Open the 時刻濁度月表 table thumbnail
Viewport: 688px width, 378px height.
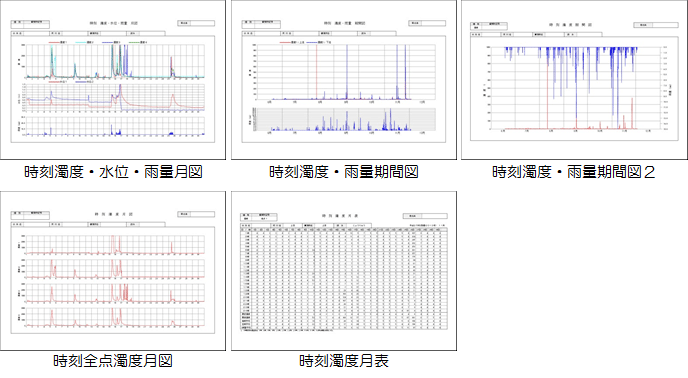344,271
